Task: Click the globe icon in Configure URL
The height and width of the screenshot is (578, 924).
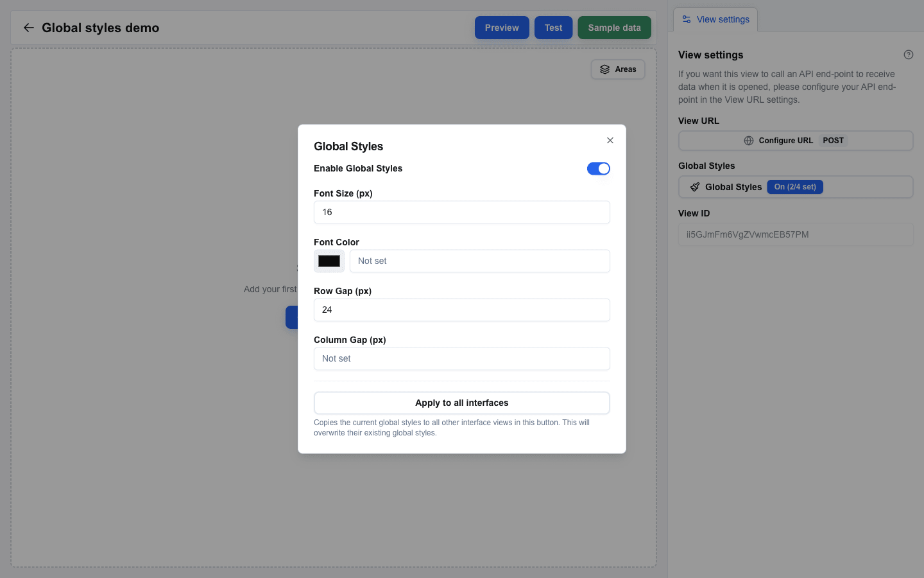Action: coord(749,141)
